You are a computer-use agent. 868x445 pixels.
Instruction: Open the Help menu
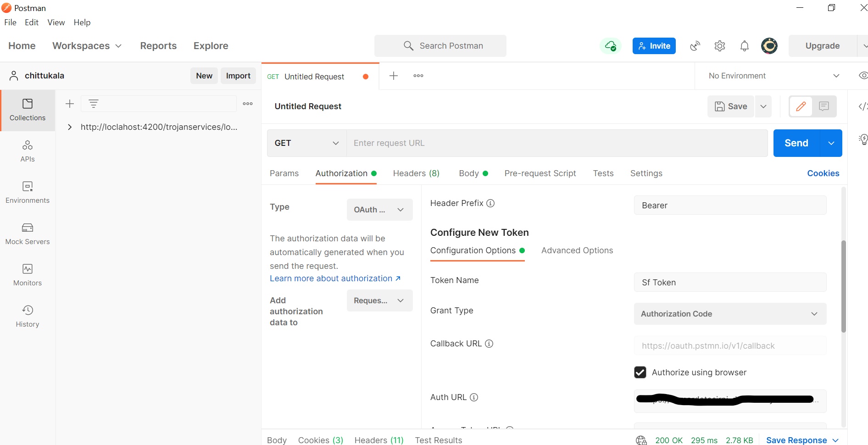click(82, 22)
